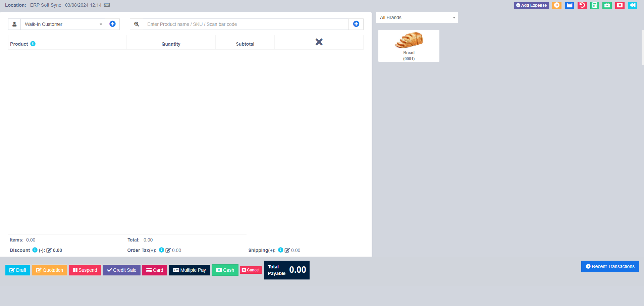
Task: Click the red refresh/return icon in the toolbar
Action: click(x=582, y=5)
